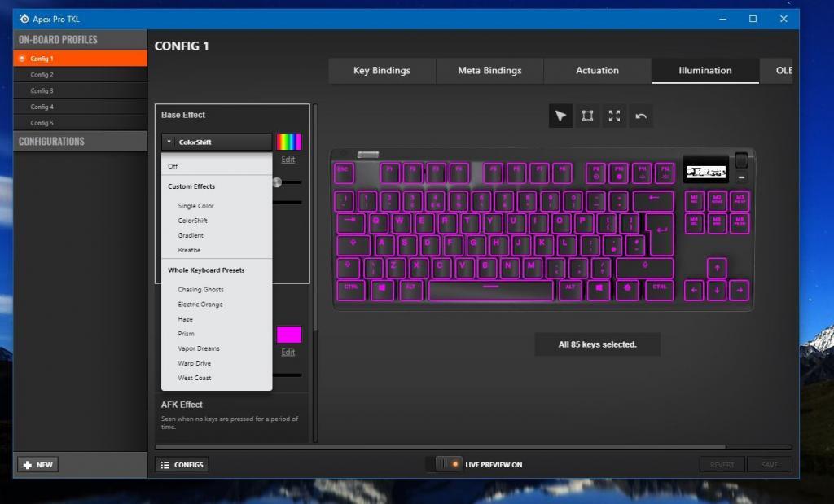Click the ESC key on keyboard preview
This screenshot has width=834, height=504.
click(343, 172)
